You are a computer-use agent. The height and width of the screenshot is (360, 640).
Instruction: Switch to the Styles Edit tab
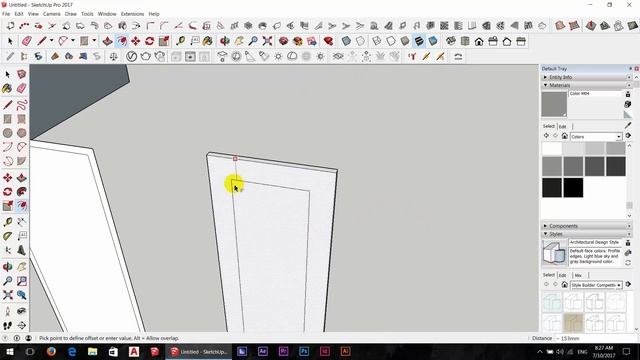click(x=562, y=275)
